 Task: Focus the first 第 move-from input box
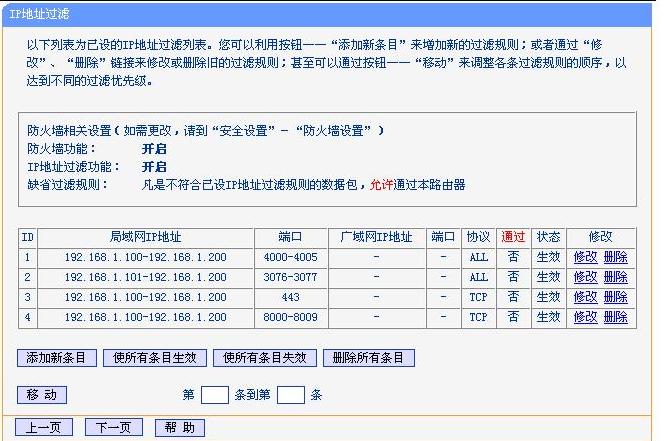[215, 395]
